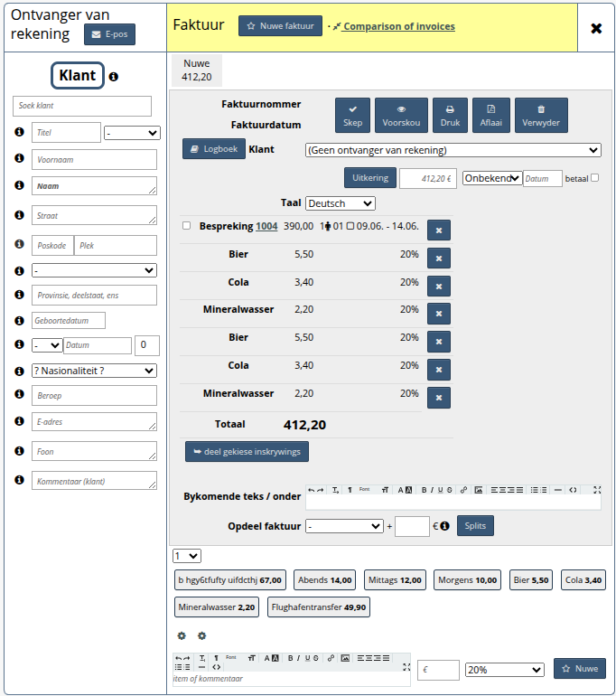Click the info icon beside the Beroep field
The image size is (616, 696).
[19, 394]
